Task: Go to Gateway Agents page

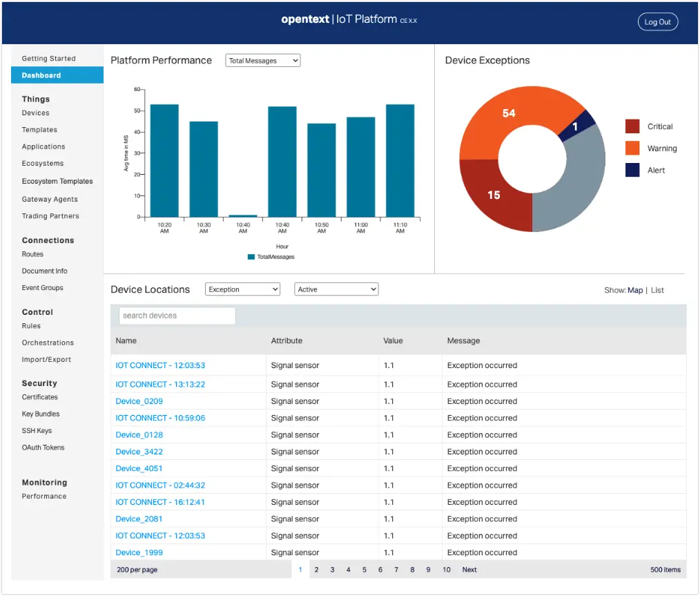Action: (x=50, y=199)
